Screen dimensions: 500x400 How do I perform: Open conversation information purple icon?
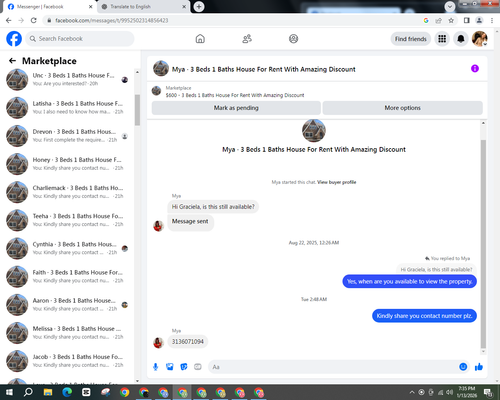(x=475, y=69)
